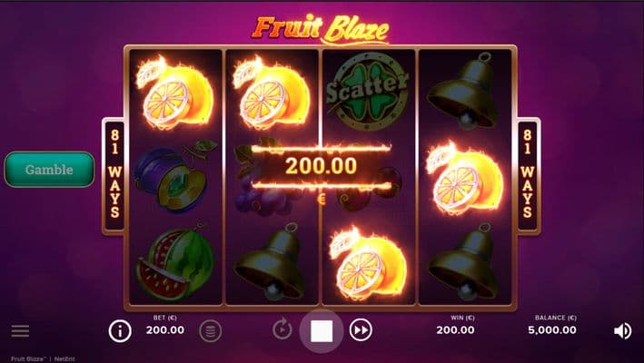Open the bet coin stack settings
The height and width of the screenshot is (363, 644).
211,331
